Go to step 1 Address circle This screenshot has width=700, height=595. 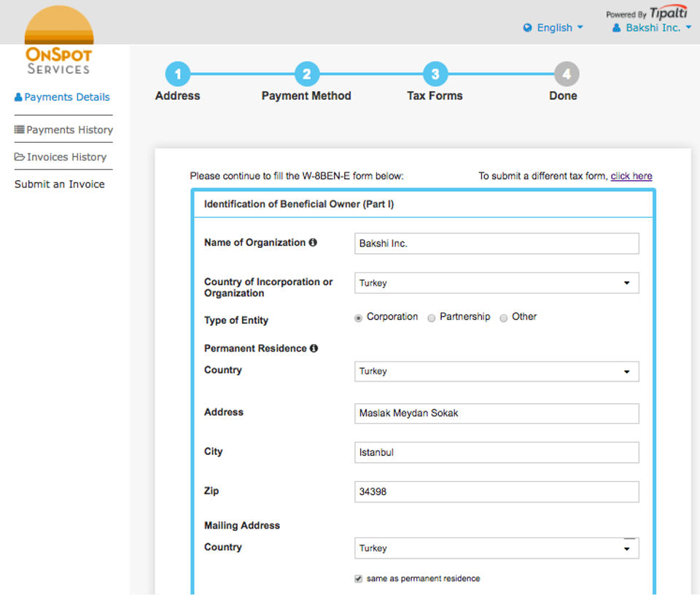coord(178,74)
